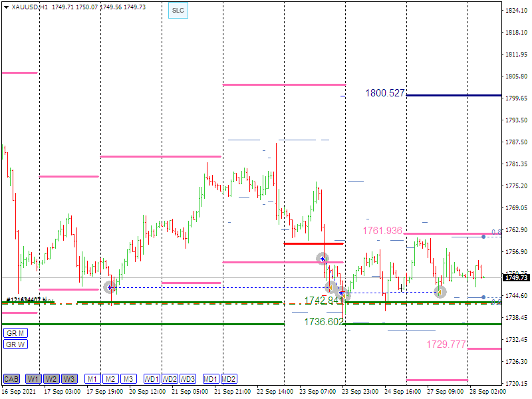Select the WD2 button
This screenshot has width=532, height=399.
point(170,379)
